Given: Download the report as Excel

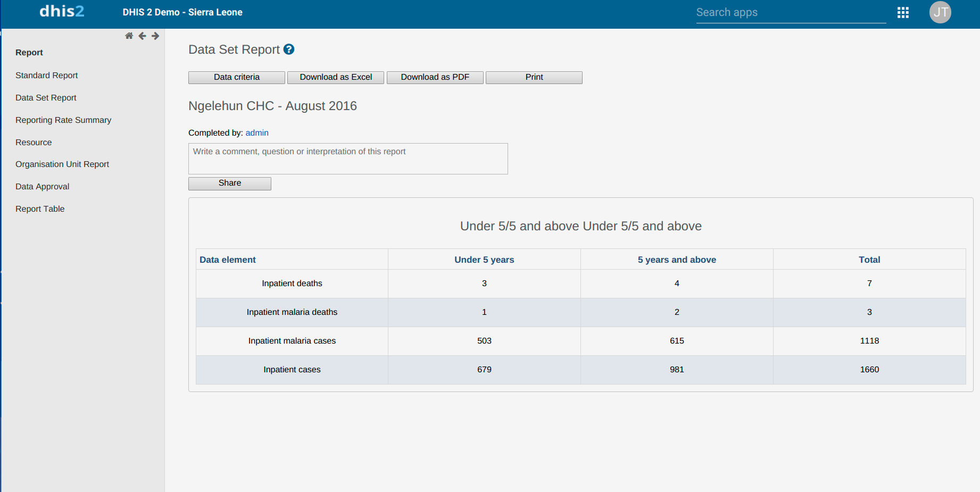Looking at the screenshot, I should [336, 77].
